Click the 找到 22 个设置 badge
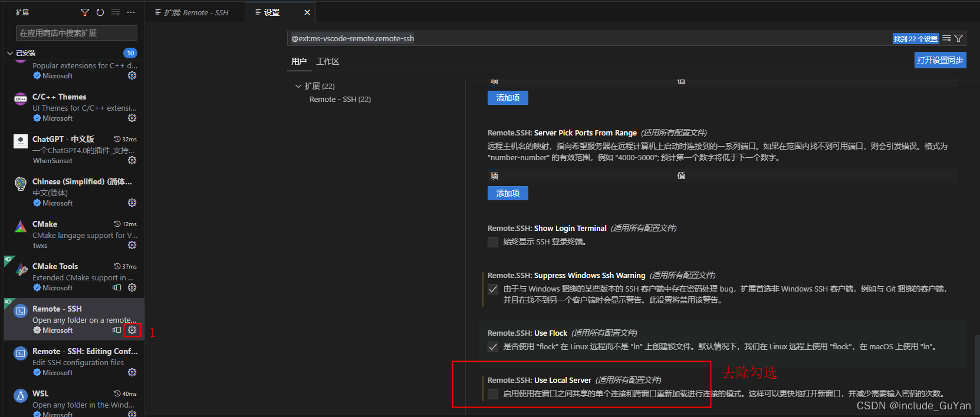The width and height of the screenshot is (980, 417). coord(915,39)
